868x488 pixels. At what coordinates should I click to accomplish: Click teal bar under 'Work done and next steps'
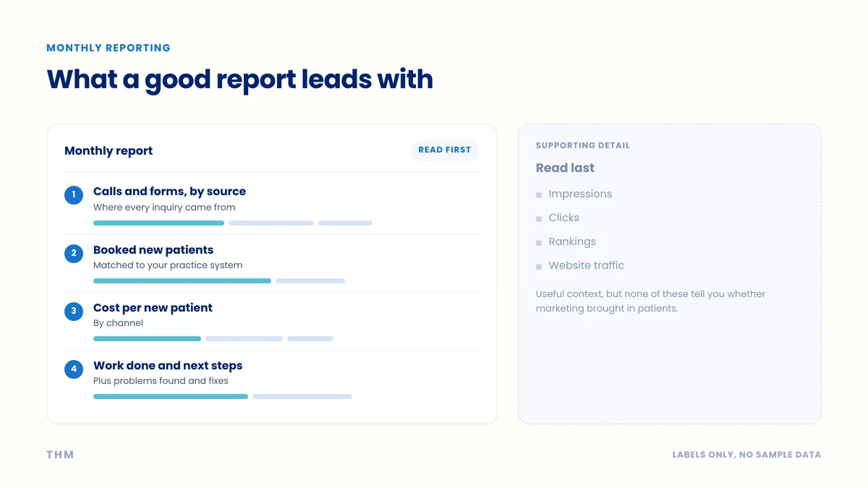(171, 396)
